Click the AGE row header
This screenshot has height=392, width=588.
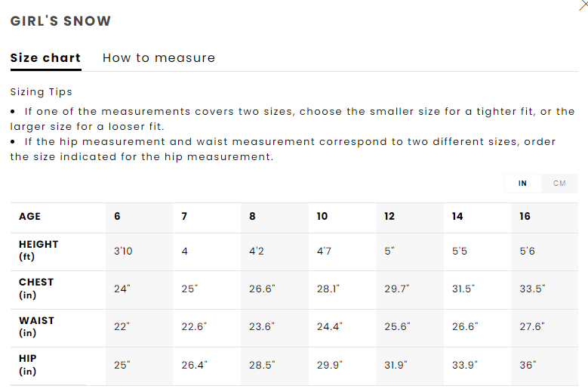tap(30, 216)
